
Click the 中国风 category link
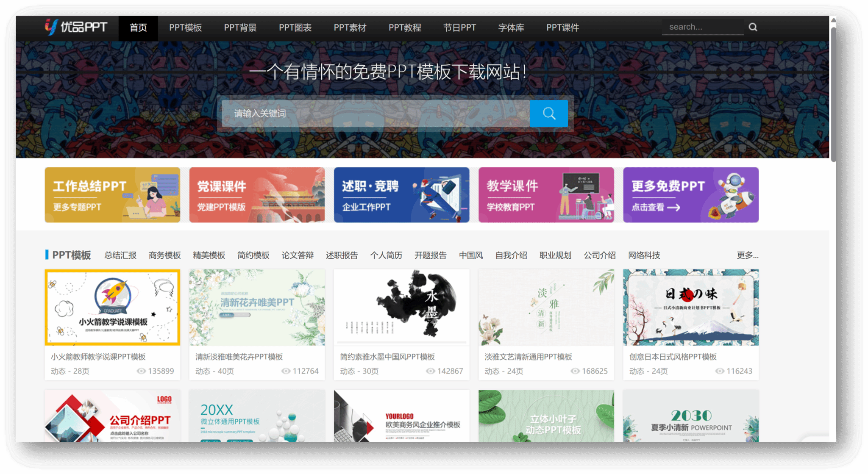click(x=470, y=255)
